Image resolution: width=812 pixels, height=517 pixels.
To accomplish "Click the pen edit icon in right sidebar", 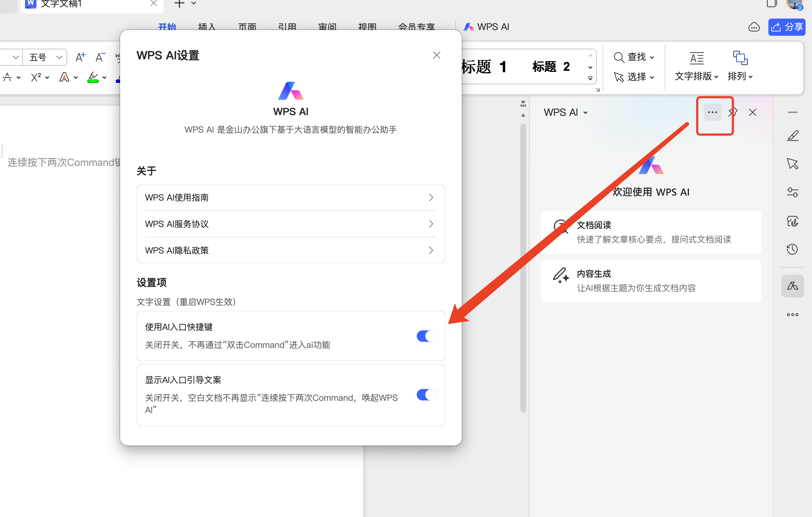I will pos(792,136).
